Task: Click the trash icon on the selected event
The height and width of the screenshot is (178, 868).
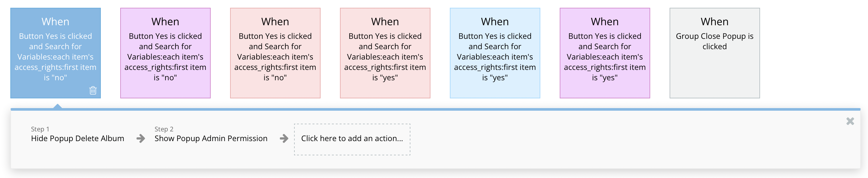Action: [93, 91]
